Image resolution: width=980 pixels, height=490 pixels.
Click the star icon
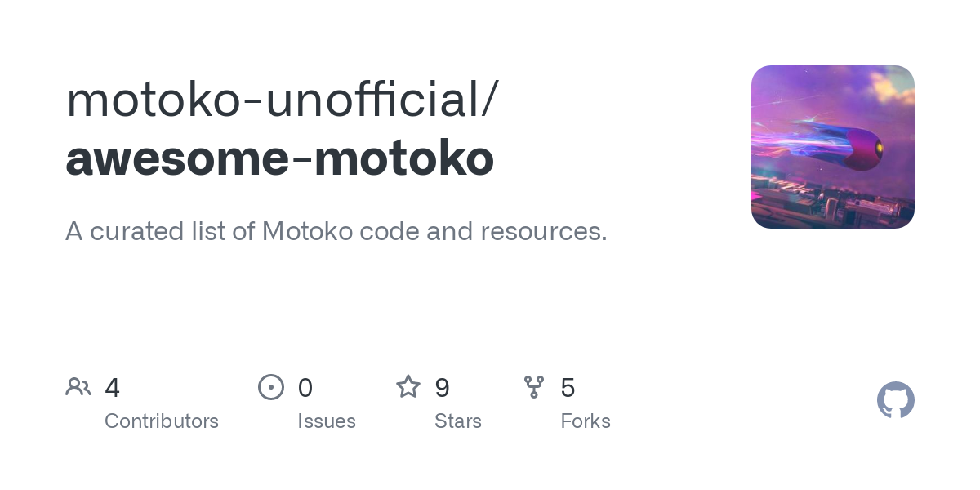click(x=408, y=386)
